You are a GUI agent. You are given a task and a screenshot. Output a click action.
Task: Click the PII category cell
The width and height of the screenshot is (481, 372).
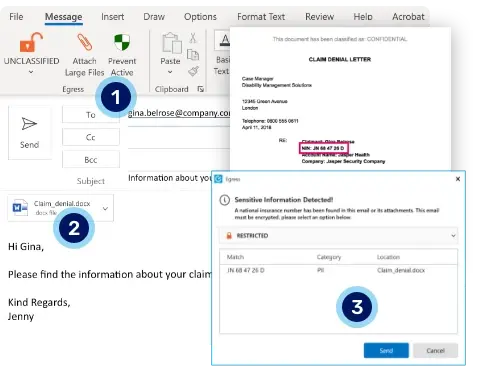pos(320,270)
